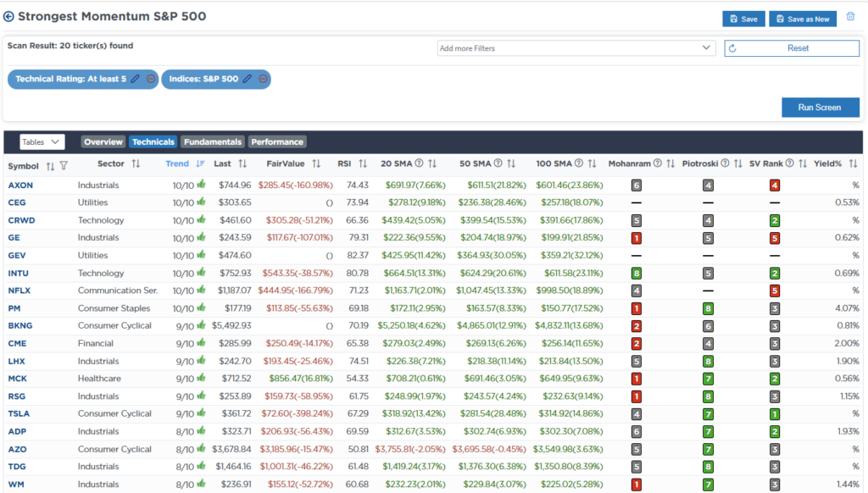Edit the Indices S&P 500 filter

[248, 79]
